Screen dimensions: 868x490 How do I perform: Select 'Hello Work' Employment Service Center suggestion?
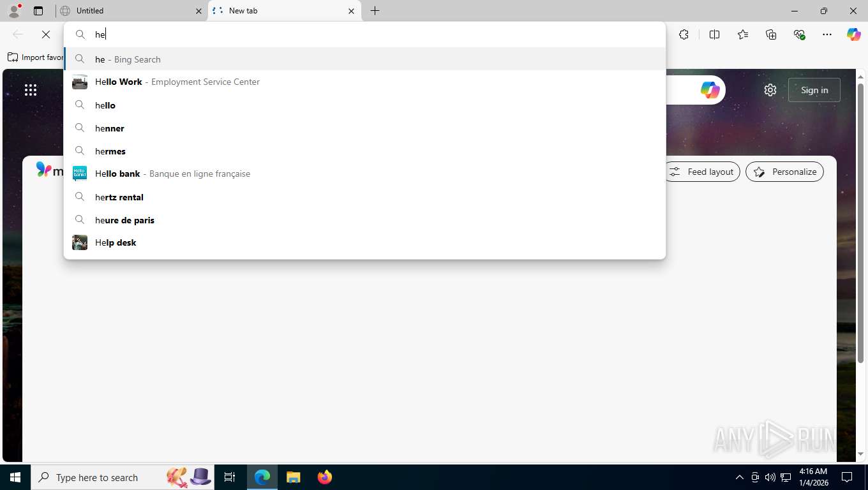364,82
